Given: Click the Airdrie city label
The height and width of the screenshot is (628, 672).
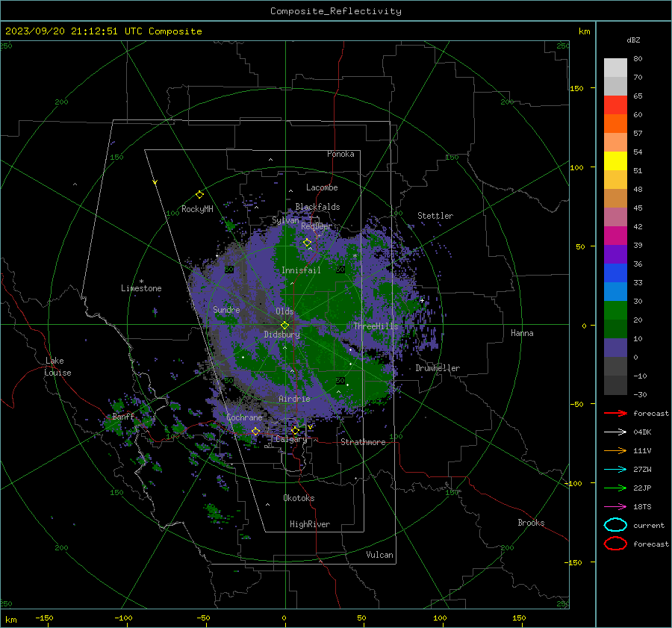Looking at the screenshot, I should (294, 399).
